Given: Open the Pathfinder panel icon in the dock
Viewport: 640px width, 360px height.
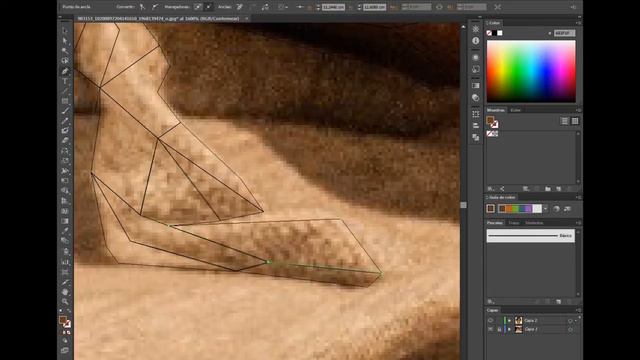Looking at the screenshot, I should (x=476, y=137).
